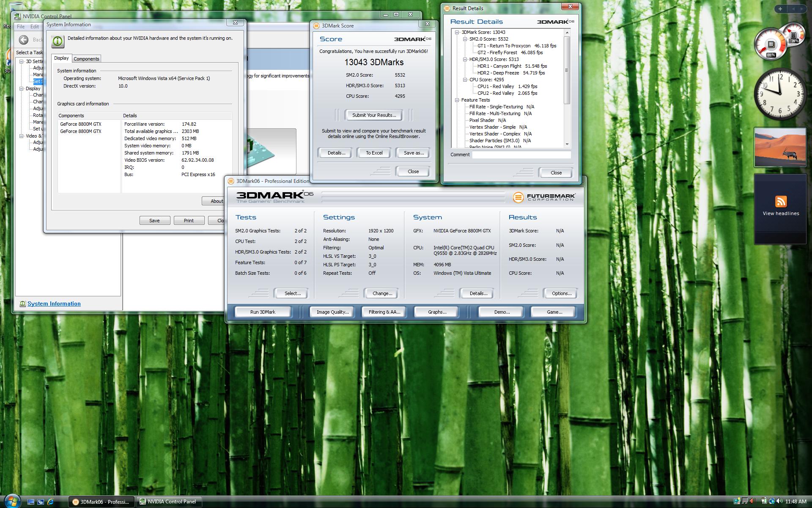Select first GeForce 8800M GTX component row
The width and height of the screenshot is (812, 508).
81,124
